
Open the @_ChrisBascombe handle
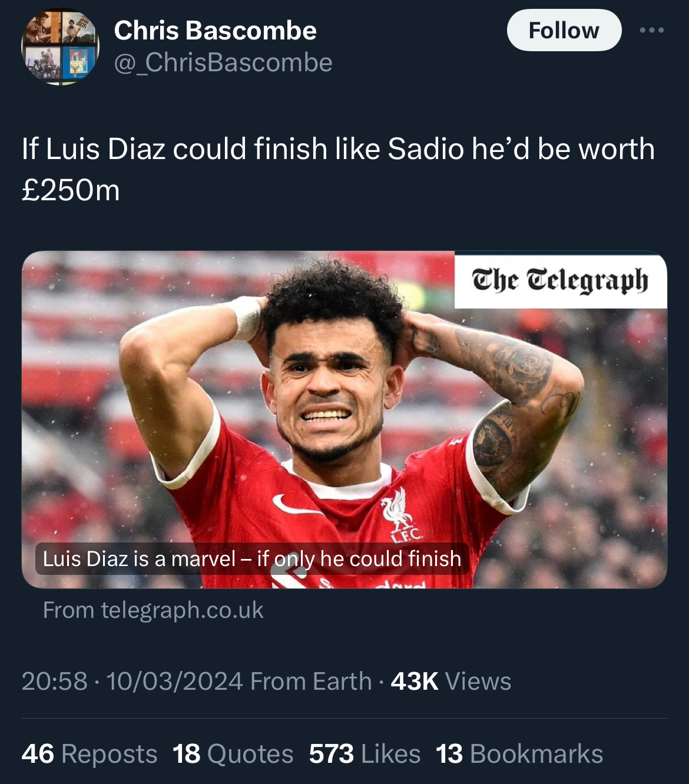[x=223, y=62]
